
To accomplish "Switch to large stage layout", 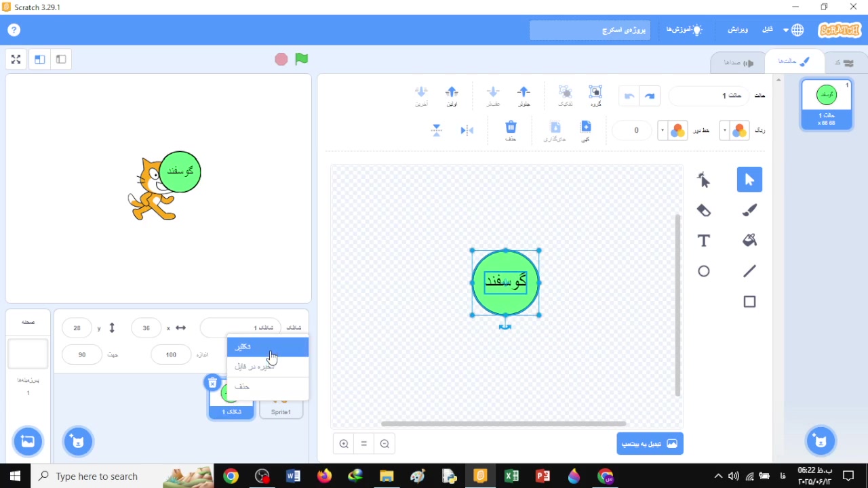I will click(x=40, y=60).
